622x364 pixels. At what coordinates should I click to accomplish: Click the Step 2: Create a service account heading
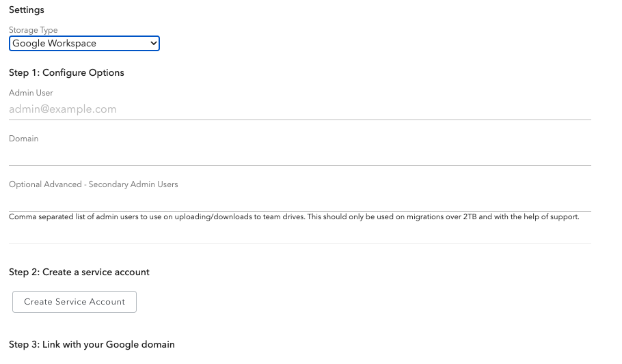pos(79,272)
